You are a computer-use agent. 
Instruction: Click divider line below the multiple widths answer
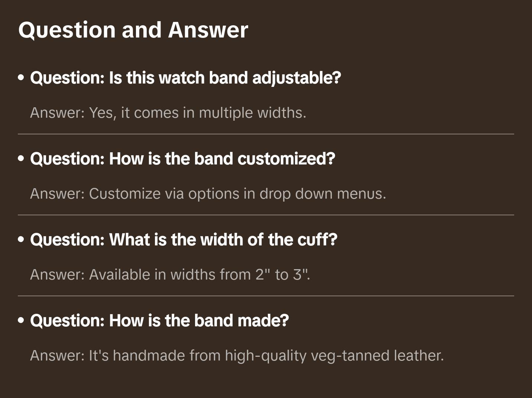click(x=266, y=134)
